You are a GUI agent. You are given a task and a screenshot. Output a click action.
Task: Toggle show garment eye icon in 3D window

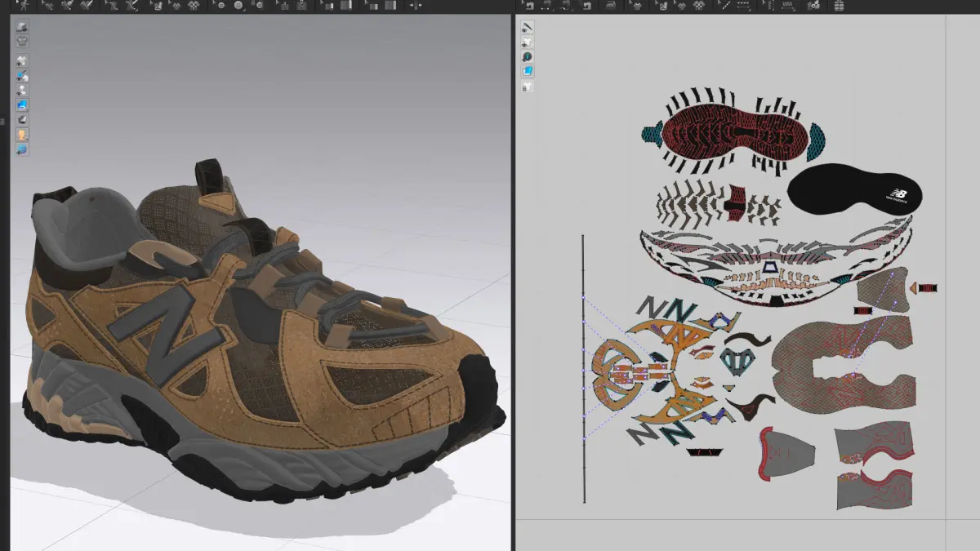22,61
